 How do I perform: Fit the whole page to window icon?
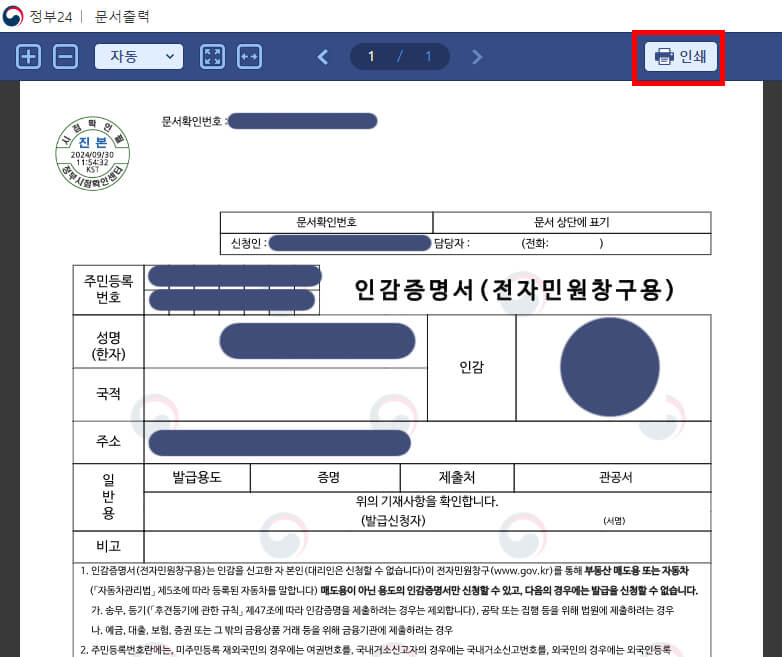coord(212,56)
